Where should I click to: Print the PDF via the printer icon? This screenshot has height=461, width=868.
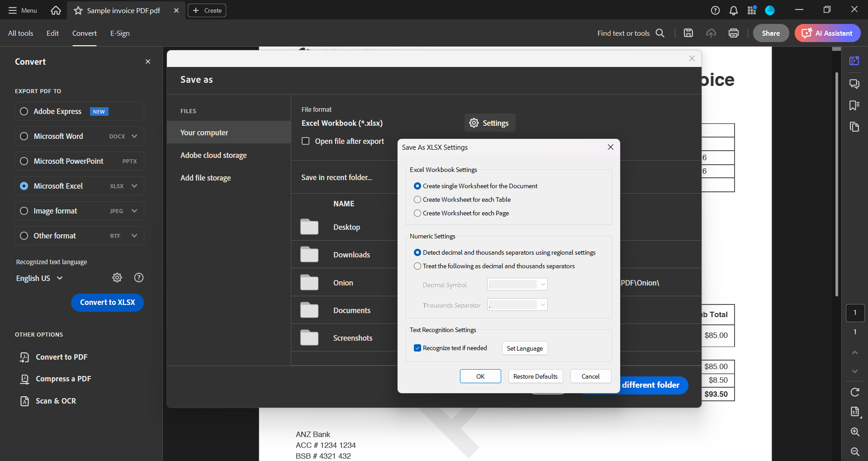coord(733,33)
